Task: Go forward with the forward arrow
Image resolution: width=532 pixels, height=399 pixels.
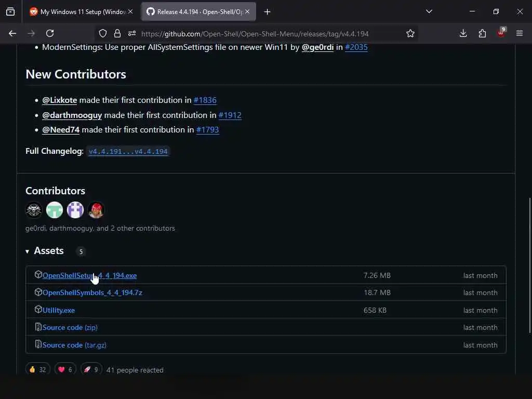Action: click(31, 33)
